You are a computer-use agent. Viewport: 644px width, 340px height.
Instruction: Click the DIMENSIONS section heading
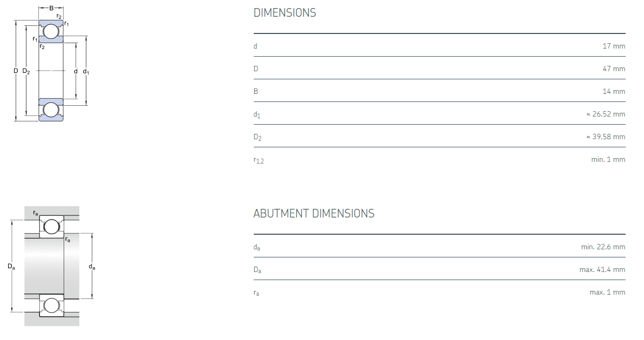coord(284,13)
